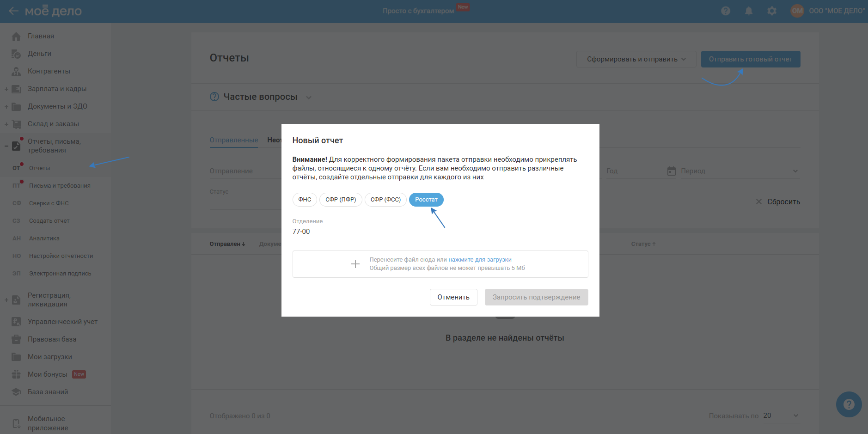The image size is (868, 434).
Task: Click the Отчеты, письма, требования icon
Action: coord(16,146)
